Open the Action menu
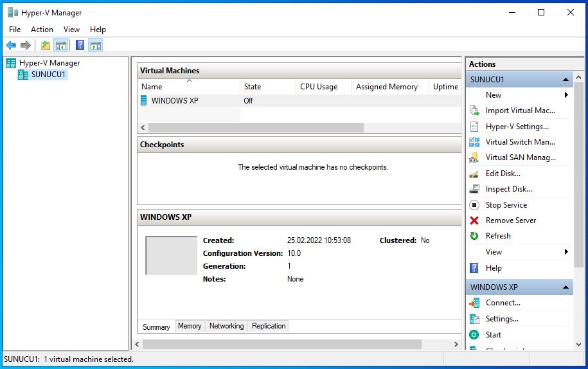 click(x=42, y=30)
